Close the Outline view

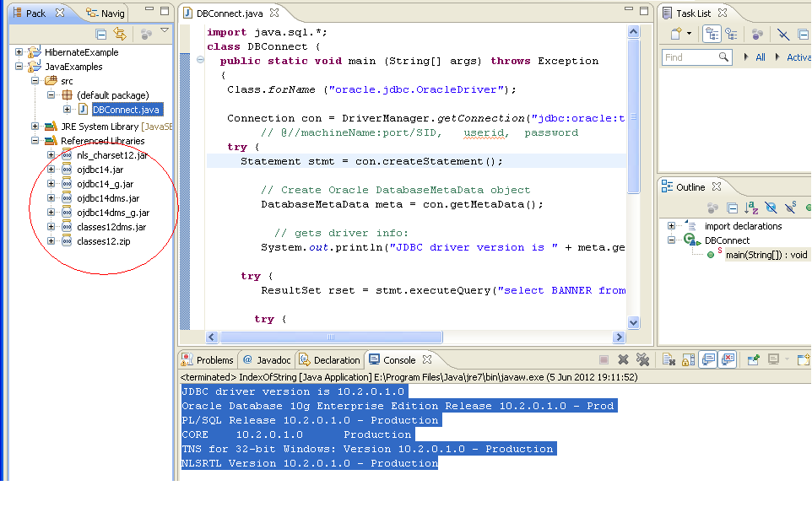tap(716, 186)
